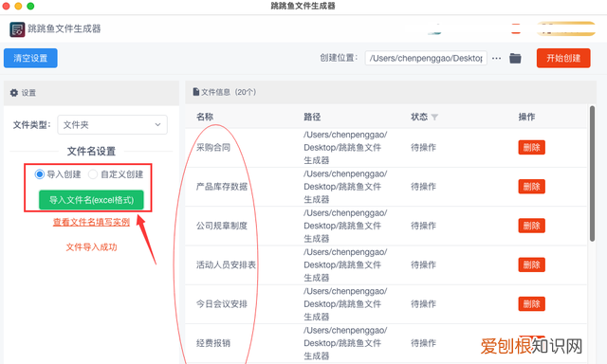The width and height of the screenshot is (607, 364).
Task: Select the 活动人员安排表 name cell
Action: [226, 264]
